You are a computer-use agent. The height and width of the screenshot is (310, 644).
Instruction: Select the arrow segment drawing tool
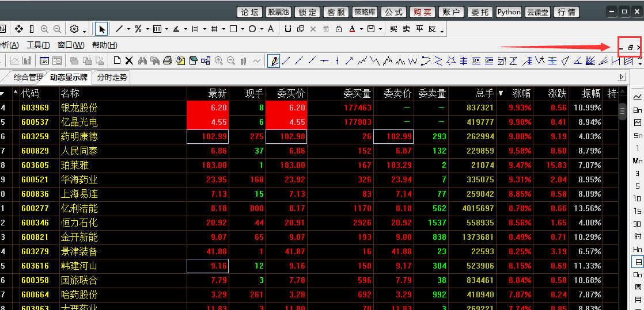pyautogui.click(x=349, y=61)
